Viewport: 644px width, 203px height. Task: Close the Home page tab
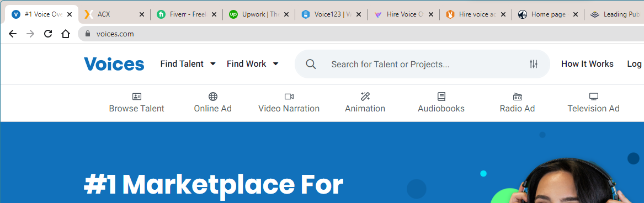576,14
